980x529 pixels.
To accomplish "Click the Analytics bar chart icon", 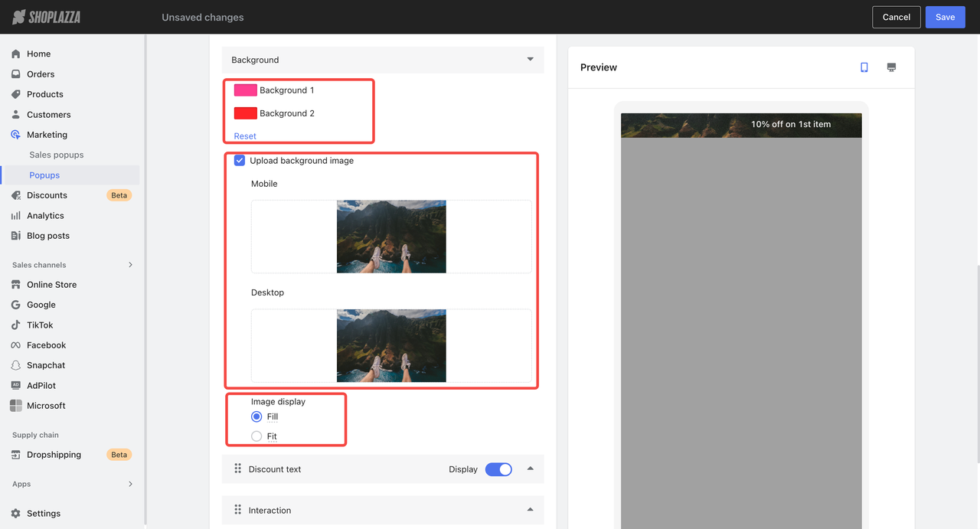I will (x=16, y=216).
